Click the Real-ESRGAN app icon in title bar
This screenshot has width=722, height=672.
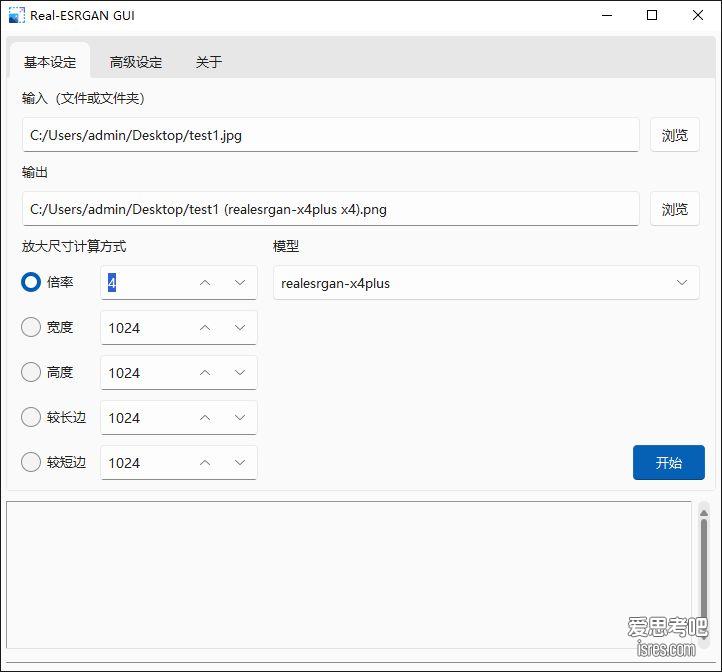pyautogui.click(x=16, y=15)
